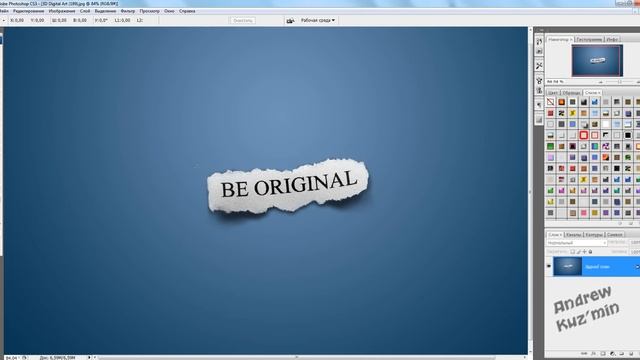This screenshot has width=640, height=360.
Task: Switch to the Символ tab
Action: (614, 235)
